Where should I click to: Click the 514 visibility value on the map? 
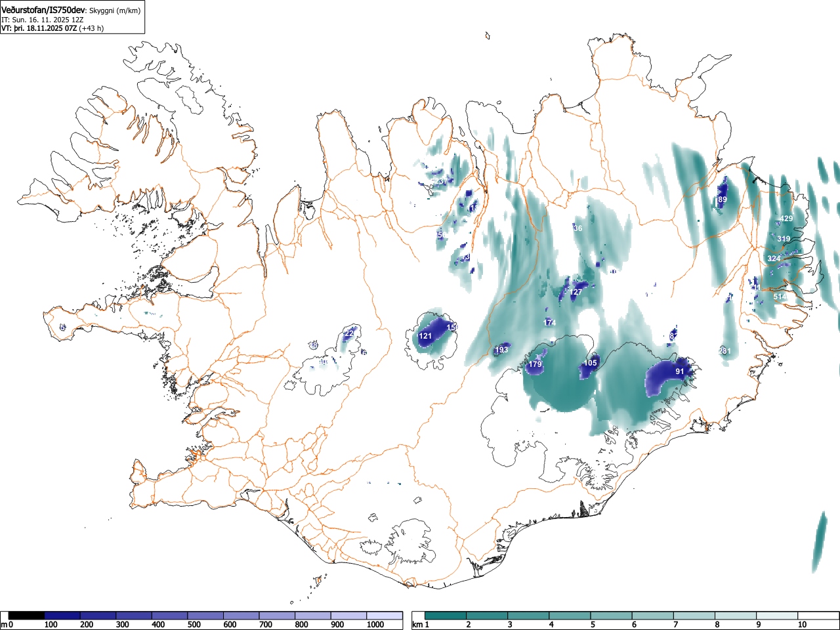[x=780, y=297]
